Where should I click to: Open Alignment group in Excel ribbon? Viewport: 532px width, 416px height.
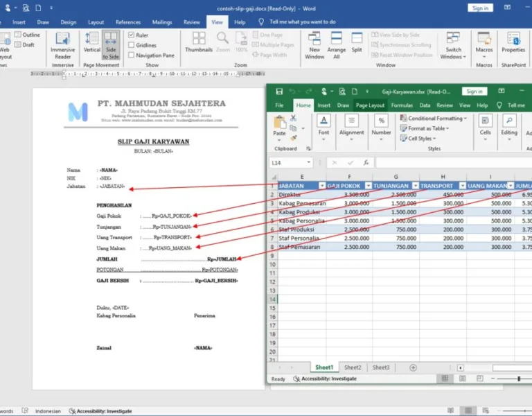tap(351, 128)
